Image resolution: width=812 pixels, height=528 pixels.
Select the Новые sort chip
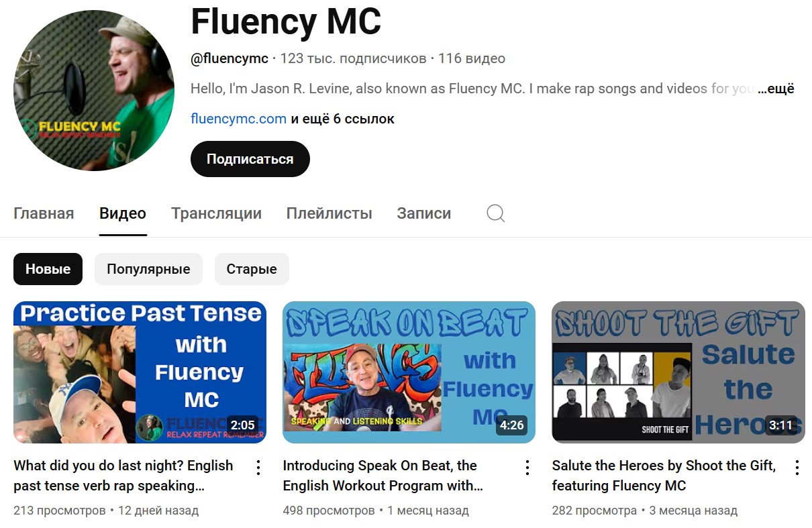[x=48, y=269]
